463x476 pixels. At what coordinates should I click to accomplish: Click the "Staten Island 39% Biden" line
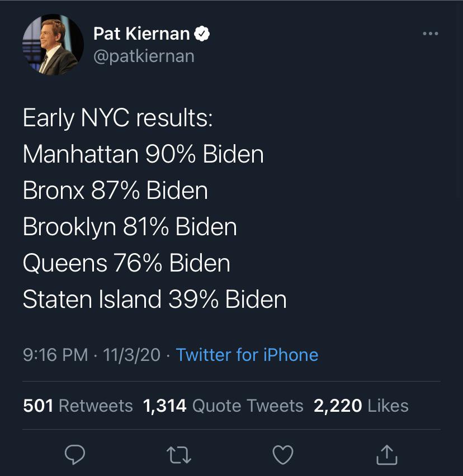[154, 299]
